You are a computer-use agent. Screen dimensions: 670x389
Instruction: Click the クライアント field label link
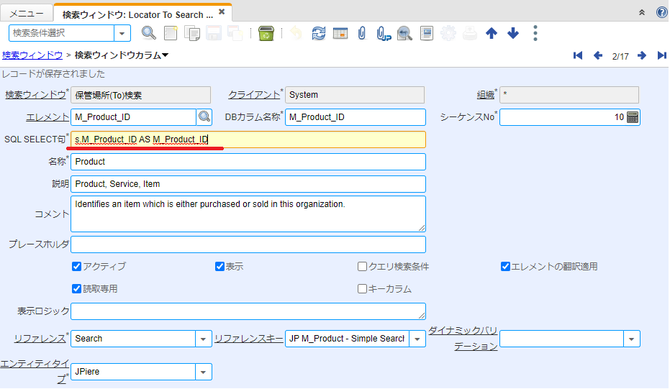254,95
